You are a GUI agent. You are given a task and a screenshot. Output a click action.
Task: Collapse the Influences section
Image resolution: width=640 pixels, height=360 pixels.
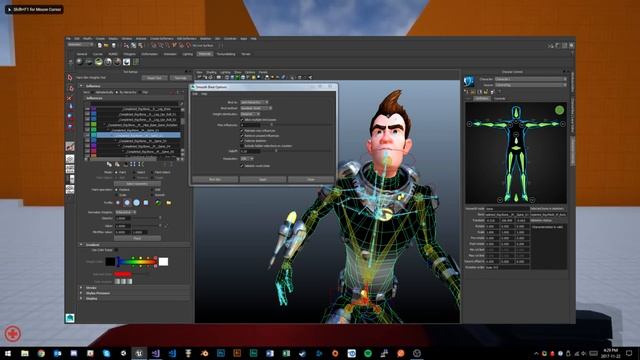[81, 86]
